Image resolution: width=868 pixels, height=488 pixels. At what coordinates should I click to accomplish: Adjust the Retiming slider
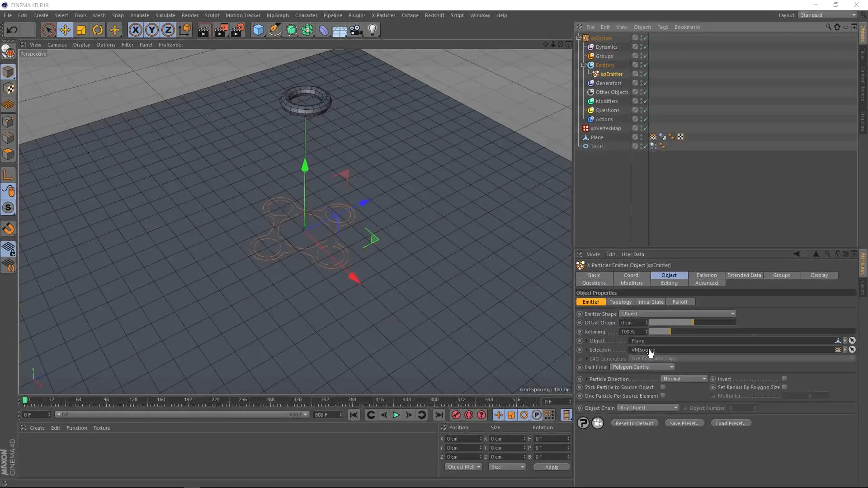752,332
